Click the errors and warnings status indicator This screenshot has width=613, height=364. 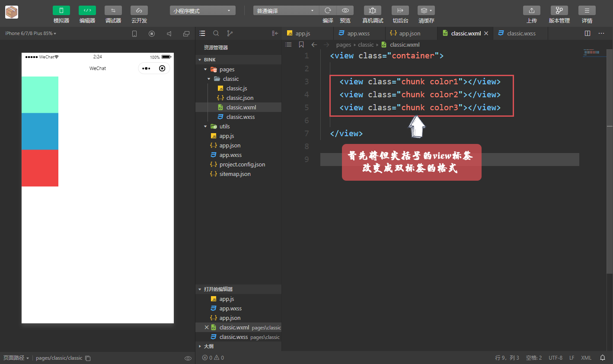point(213,358)
